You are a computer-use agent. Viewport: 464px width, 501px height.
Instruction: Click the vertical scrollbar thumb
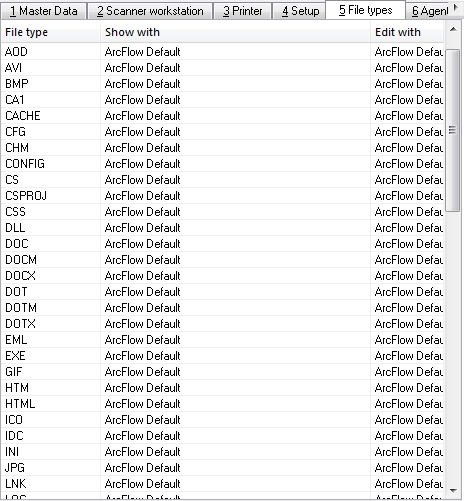tap(452, 130)
